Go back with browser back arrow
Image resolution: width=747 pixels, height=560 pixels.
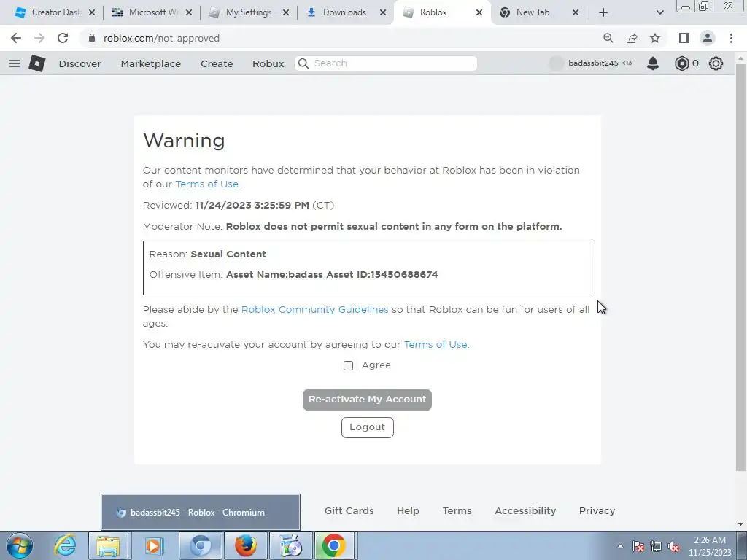click(16, 38)
